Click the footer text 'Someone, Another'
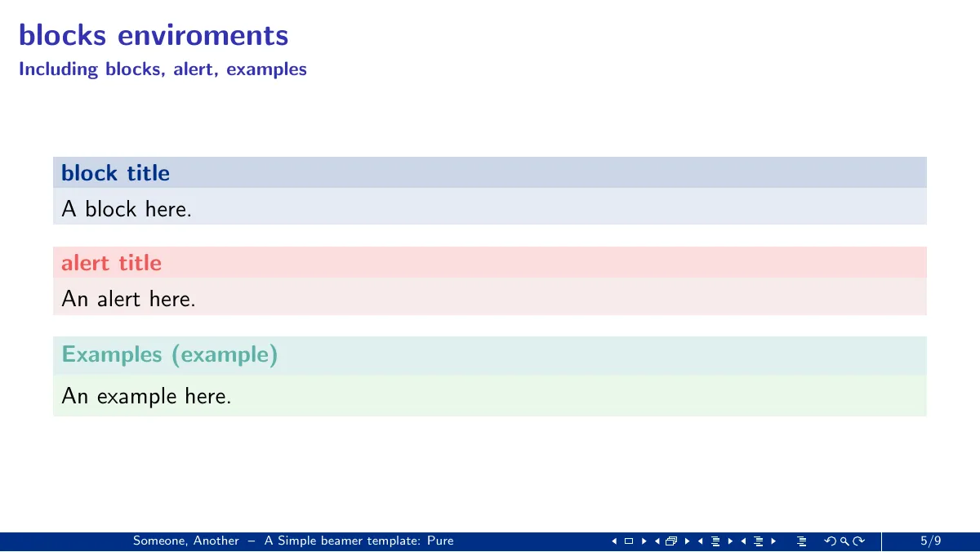Viewport: 980px width, 552px height. (186, 541)
